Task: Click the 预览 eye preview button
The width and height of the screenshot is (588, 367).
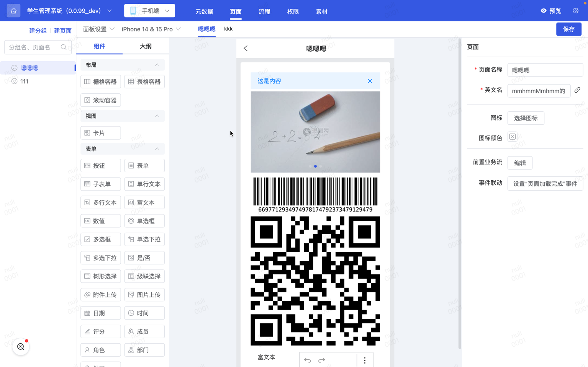Action: 551,11
